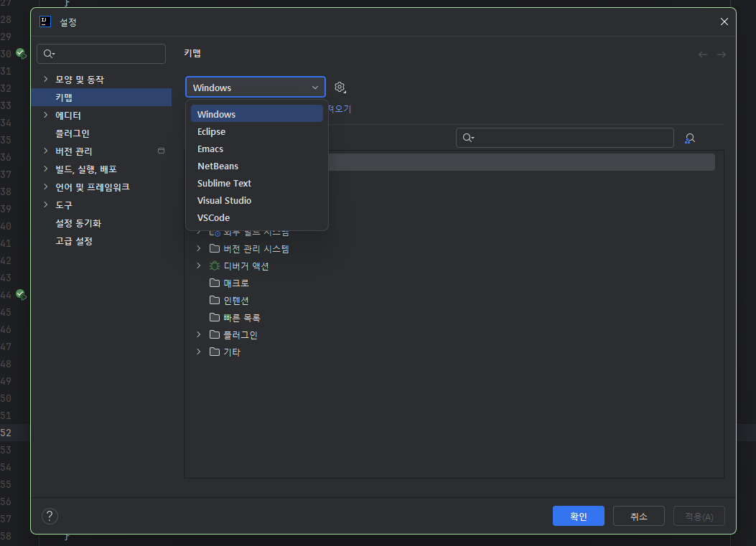Expand the 에디터 settings section
This screenshot has height=546, width=756.
(x=46, y=115)
